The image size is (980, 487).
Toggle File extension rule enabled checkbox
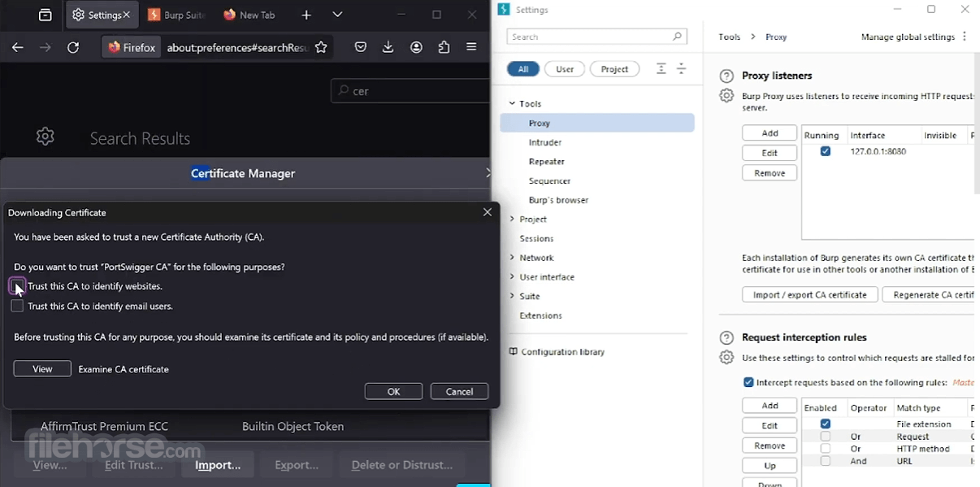pos(826,424)
